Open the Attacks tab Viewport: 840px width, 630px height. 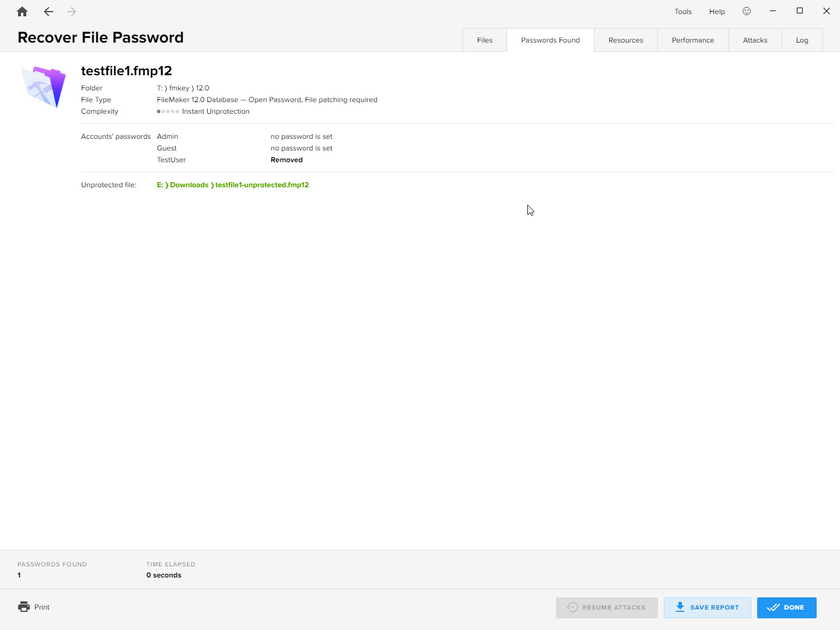click(755, 40)
